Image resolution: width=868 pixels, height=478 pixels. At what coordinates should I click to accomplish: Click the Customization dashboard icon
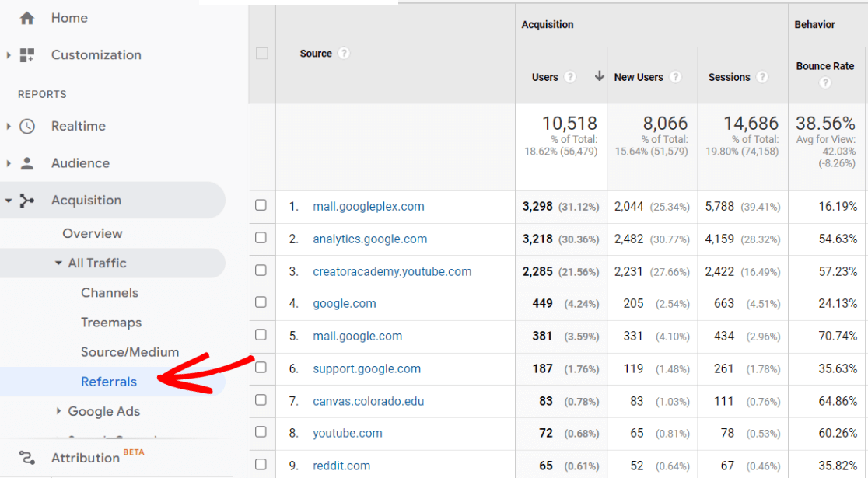[27, 55]
